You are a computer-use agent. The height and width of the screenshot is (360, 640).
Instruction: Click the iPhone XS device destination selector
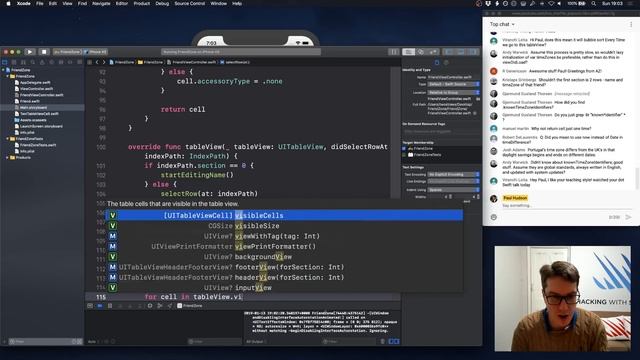pyautogui.click(x=96, y=52)
